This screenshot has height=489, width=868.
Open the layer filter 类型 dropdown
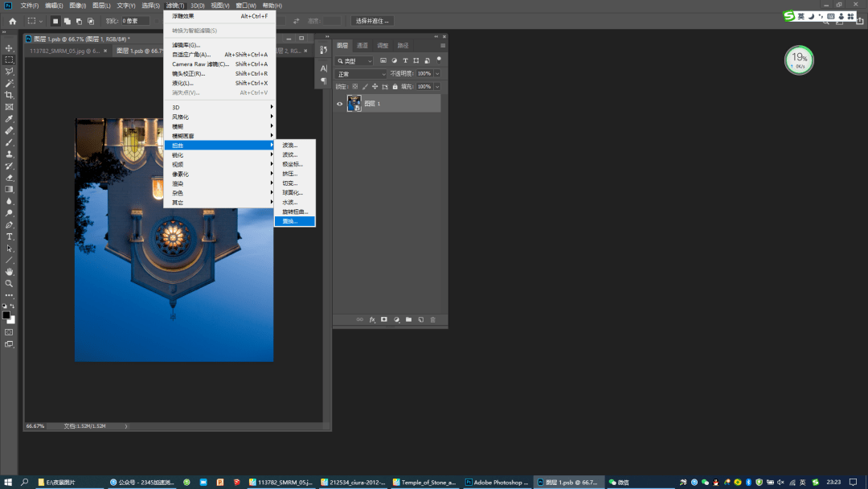tap(354, 61)
